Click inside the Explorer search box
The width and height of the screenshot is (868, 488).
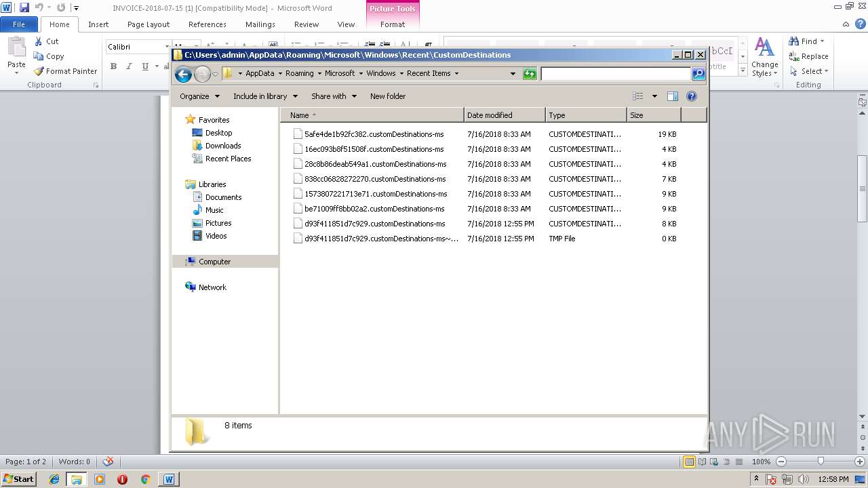click(x=616, y=73)
